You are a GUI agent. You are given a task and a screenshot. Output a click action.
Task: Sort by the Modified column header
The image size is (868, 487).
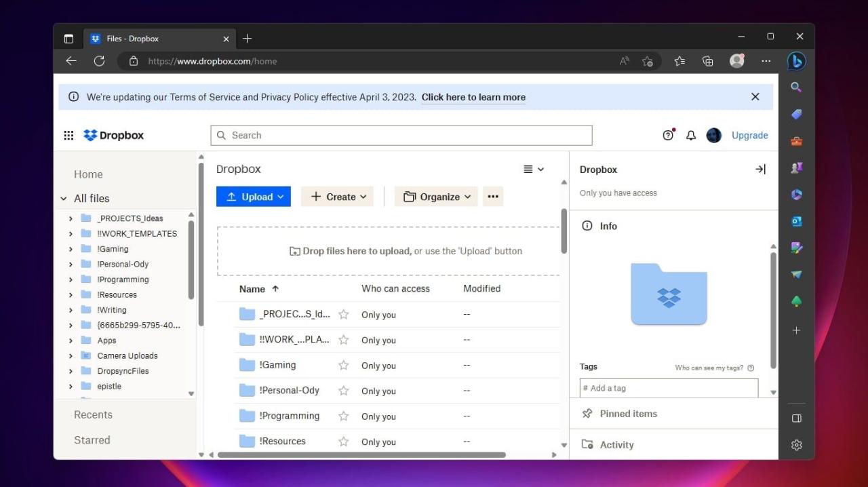tap(481, 288)
